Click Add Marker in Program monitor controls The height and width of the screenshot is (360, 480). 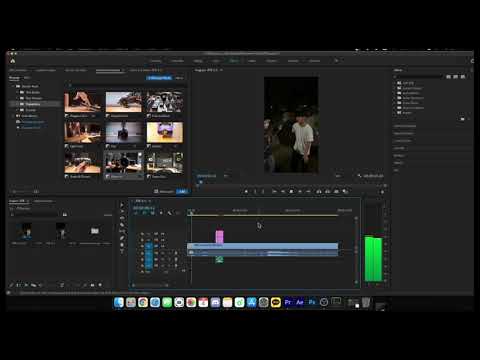coord(246,192)
